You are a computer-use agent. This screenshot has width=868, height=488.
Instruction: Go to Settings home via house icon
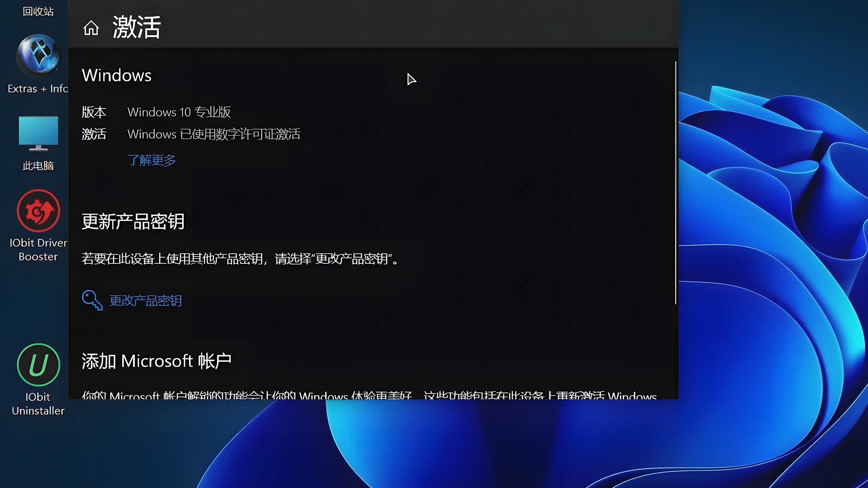click(91, 28)
